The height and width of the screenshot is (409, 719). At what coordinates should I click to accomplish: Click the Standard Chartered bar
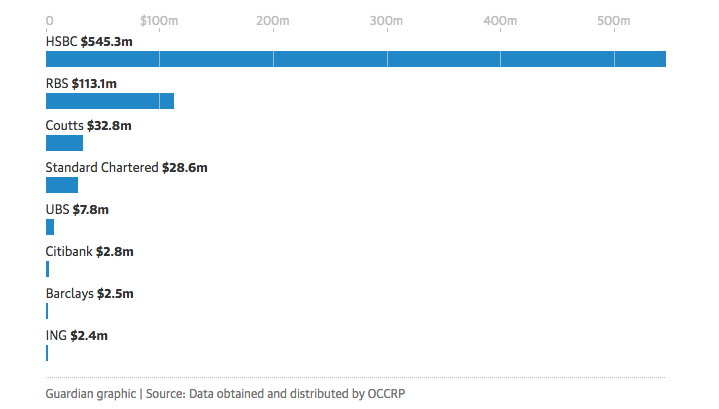(x=62, y=185)
